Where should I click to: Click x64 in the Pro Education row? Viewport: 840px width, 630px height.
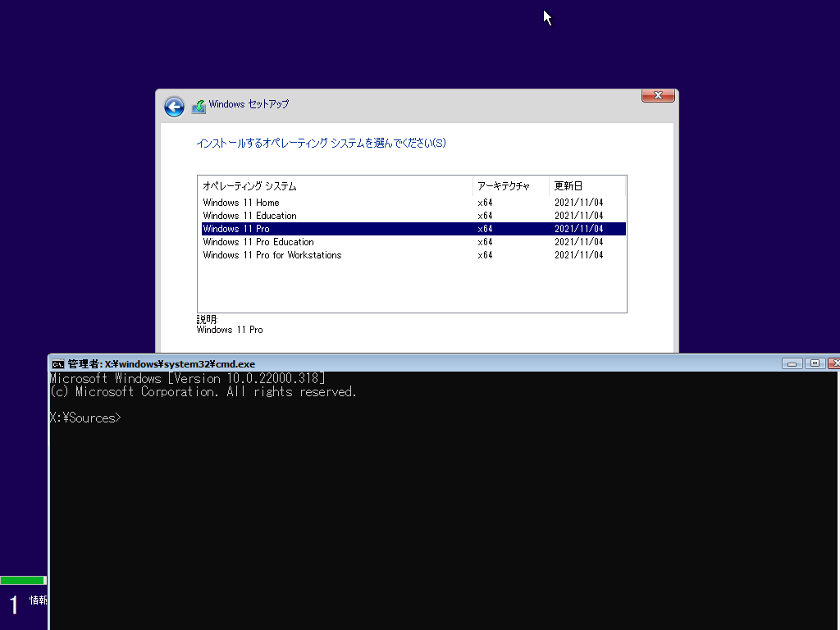pyautogui.click(x=485, y=242)
